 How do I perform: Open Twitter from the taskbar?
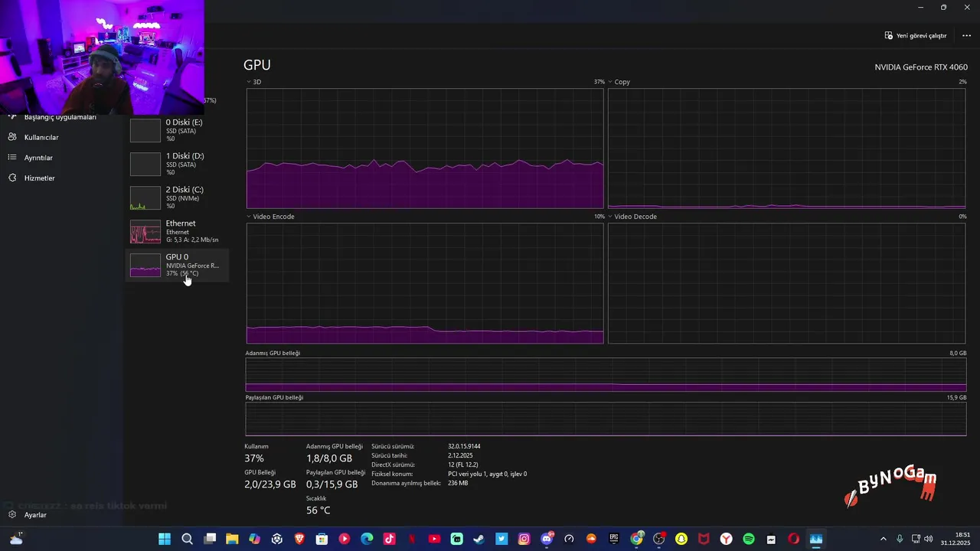click(501, 539)
